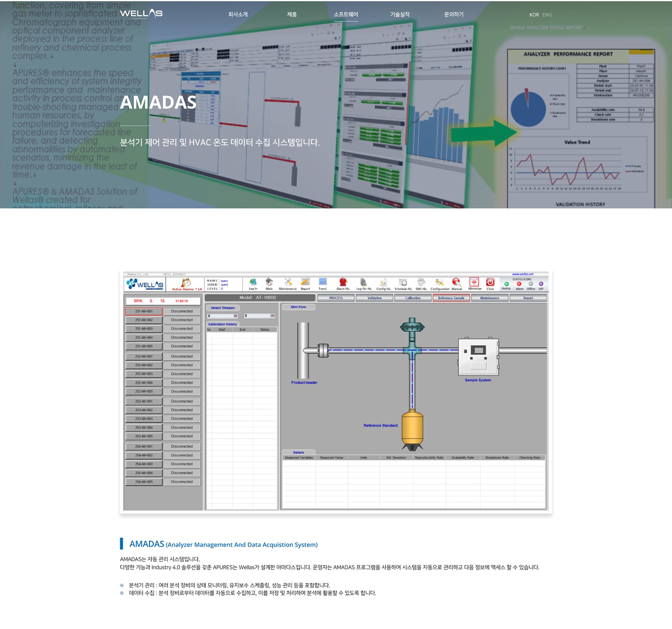Switch to the Report tab below the status icons
The width and height of the screenshot is (672, 629).
point(528,298)
